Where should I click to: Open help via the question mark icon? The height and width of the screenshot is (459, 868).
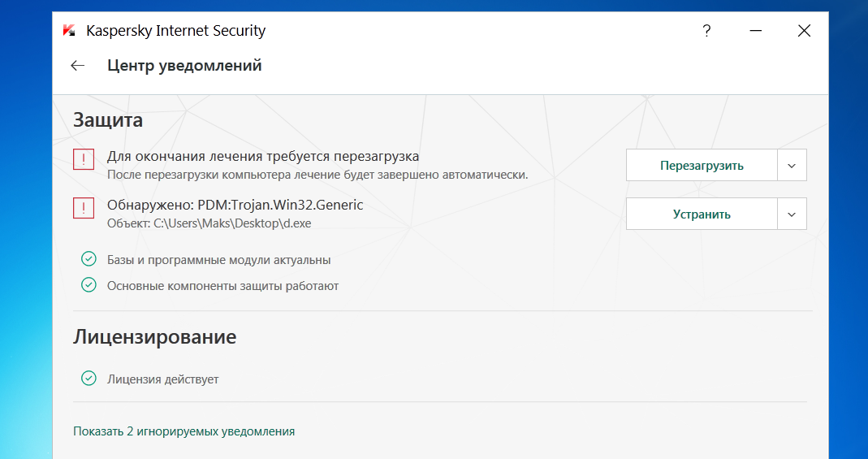[x=706, y=31]
